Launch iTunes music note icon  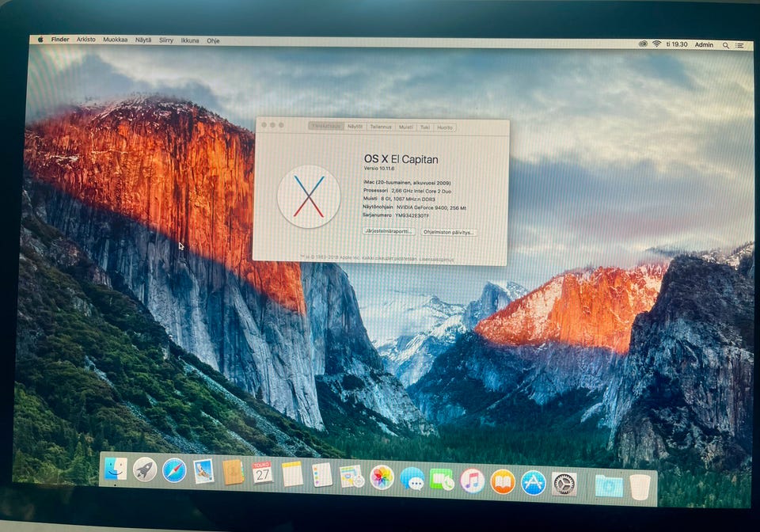coord(473,481)
